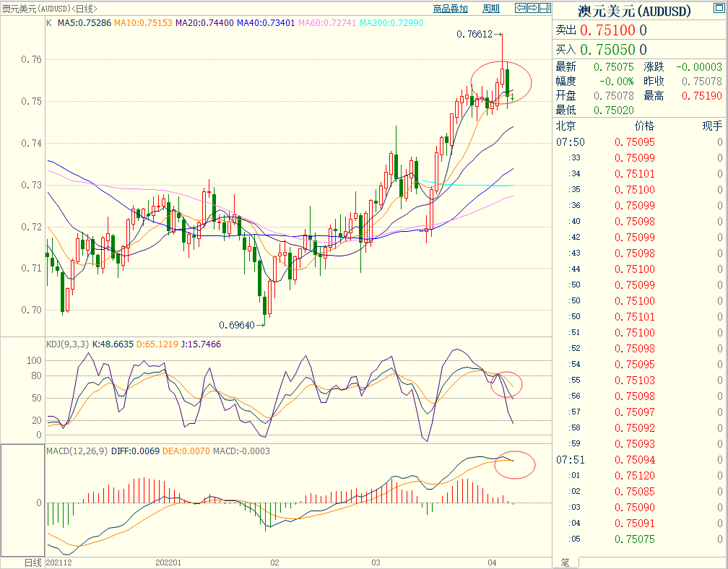This screenshot has height=569, width=728.
Task: Click the 0.69640 low price annotation
Action: point(237,326)
